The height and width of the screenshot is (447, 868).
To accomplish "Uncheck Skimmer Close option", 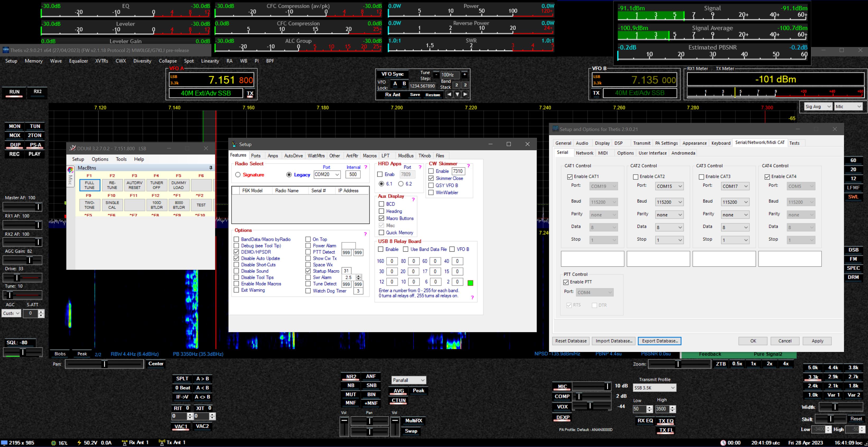I will [x=431, y=178].
